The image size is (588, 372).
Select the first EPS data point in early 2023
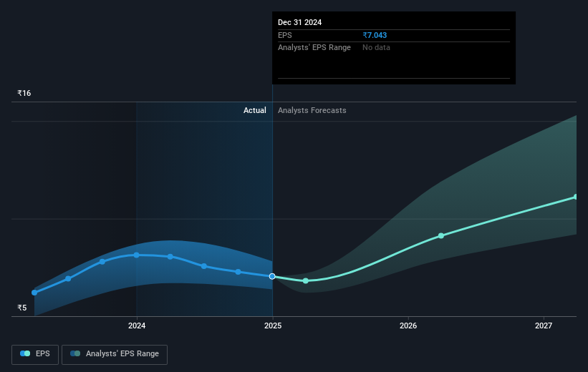point(34,293)
